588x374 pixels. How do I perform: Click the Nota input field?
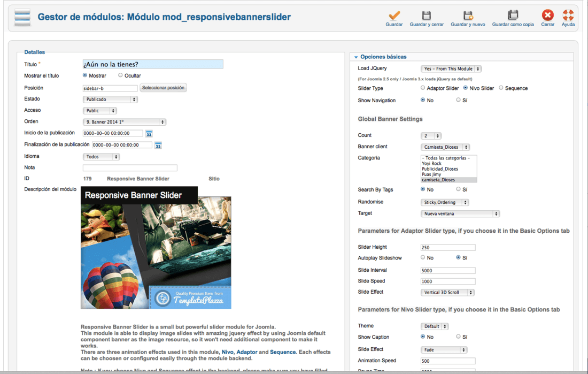click(x=130, y=168)
